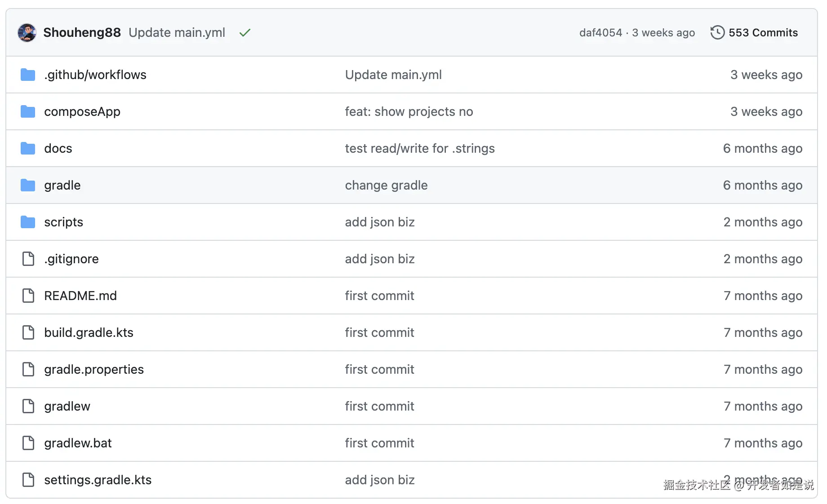Select the docs folder icon
The width and height of the screenshot is (827, 504).
[27, 148]
